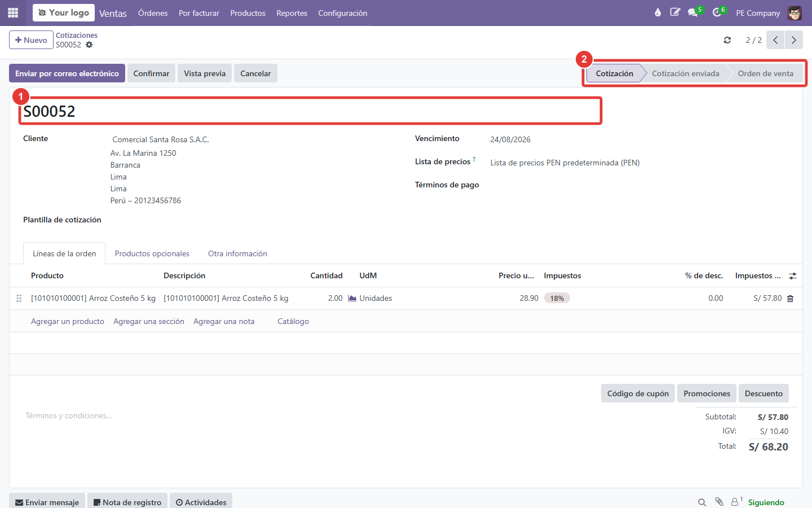
Task: Switch to Líneas de la orden tab
Action: [64, 253]
